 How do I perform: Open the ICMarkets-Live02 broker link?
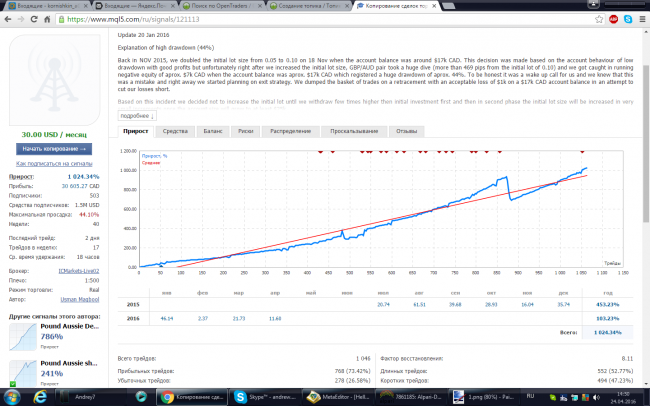79,271
